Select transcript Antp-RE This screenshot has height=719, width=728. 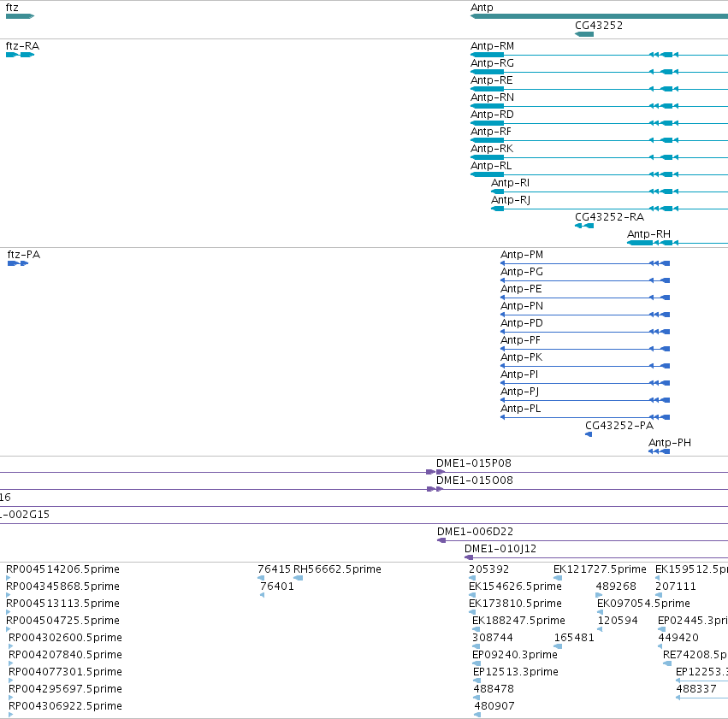pyautogui.click(x=491, y=80)
